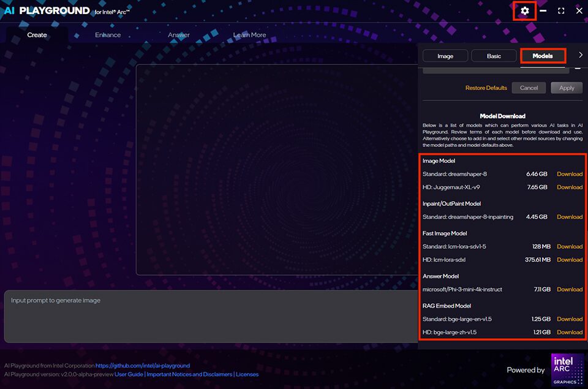Switch to the Image settings tab

(445, 56)
